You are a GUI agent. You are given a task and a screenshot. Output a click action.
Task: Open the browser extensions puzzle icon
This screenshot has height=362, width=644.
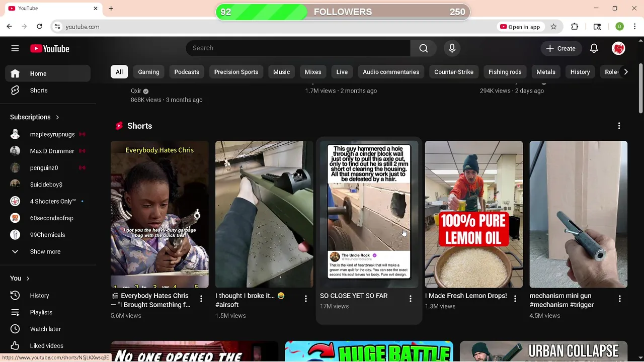[x=575, y=27]
